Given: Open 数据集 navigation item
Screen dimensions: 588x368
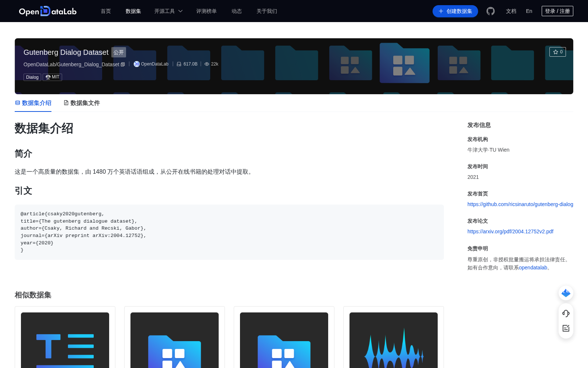Looking at the screenshot, I should tap(133, 11).
